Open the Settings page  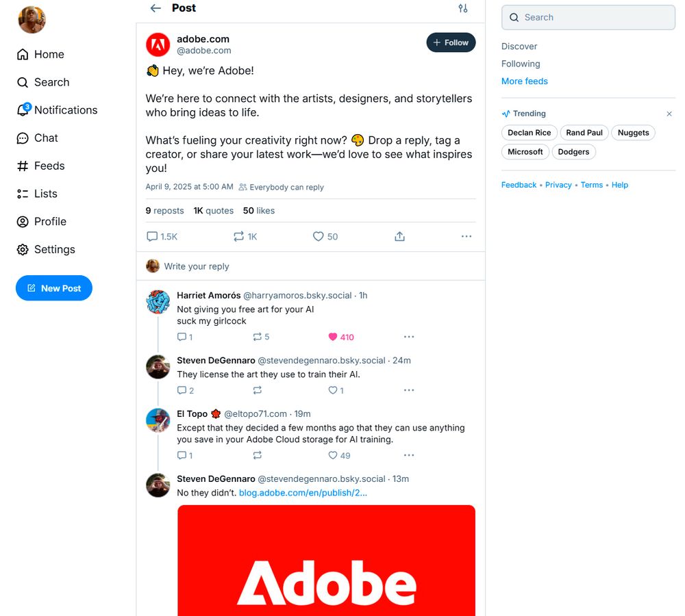tap(53, 249)
